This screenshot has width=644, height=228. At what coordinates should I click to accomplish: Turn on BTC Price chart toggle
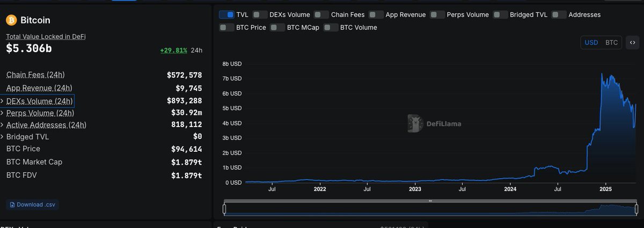coord(226,27)
